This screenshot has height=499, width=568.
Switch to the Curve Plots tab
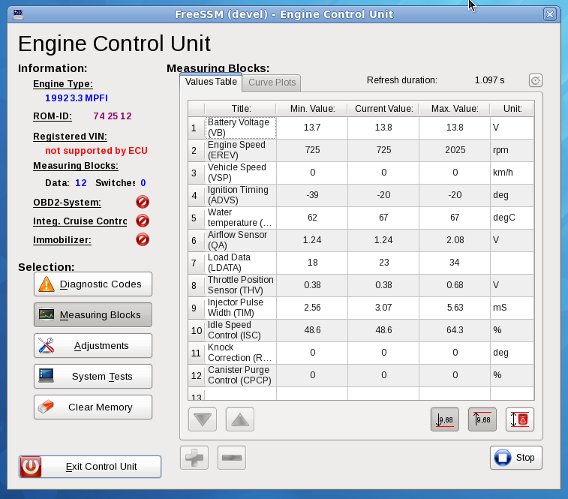[x=272, y=83]
